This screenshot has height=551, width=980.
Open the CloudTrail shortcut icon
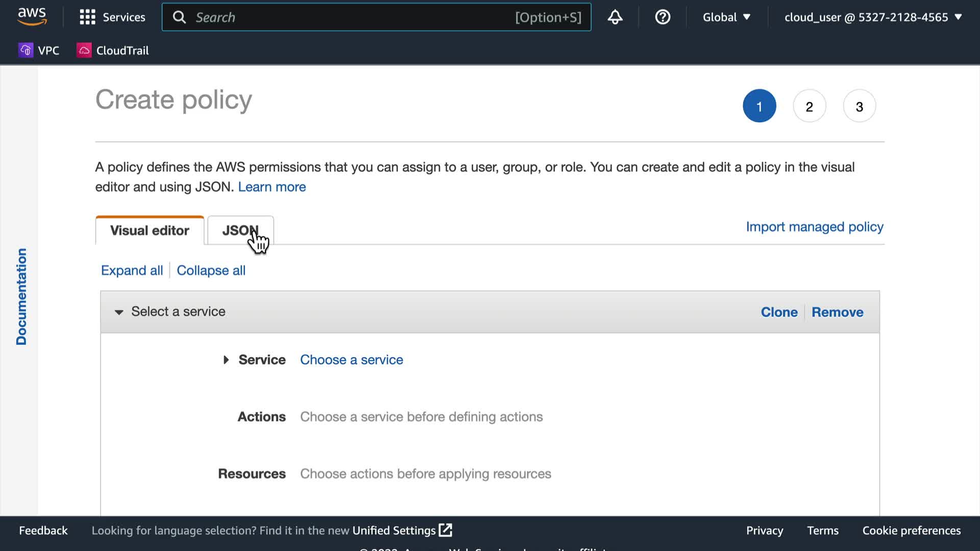point(84,51)
